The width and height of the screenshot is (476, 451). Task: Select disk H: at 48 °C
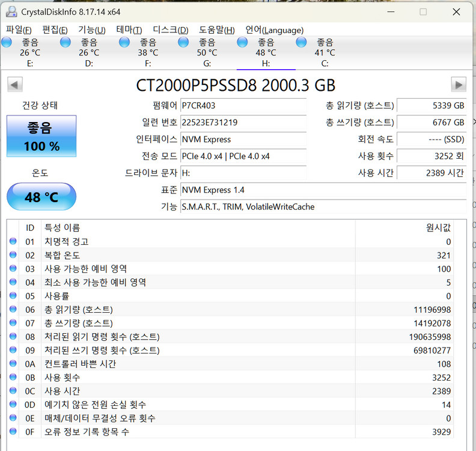[x=266, y=52]
